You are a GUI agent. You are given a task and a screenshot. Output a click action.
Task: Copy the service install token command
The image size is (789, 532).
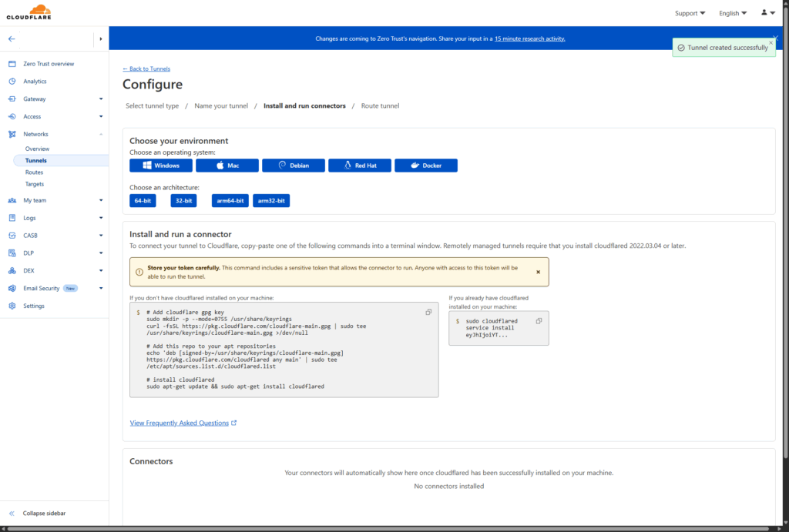coord(539,321)
